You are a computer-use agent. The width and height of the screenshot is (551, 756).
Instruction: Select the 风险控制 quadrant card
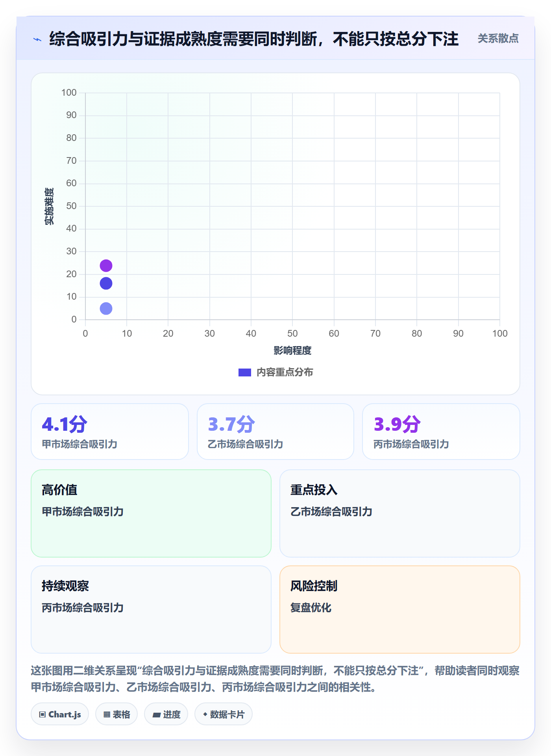coord(400,610)
